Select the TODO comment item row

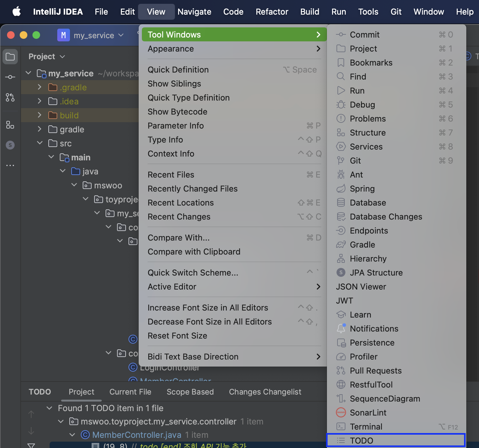(188, 445)
